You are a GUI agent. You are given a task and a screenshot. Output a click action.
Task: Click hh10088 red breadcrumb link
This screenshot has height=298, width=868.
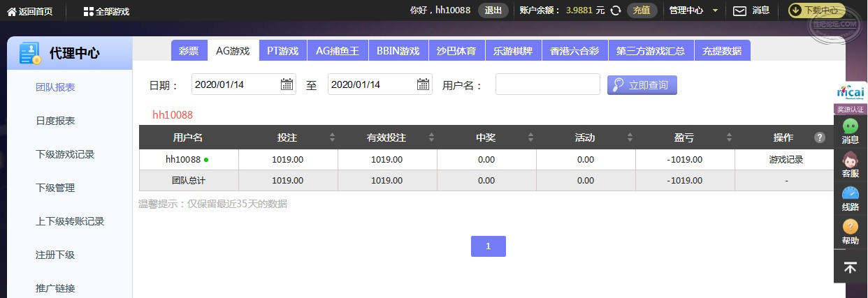tap(173, 114)
